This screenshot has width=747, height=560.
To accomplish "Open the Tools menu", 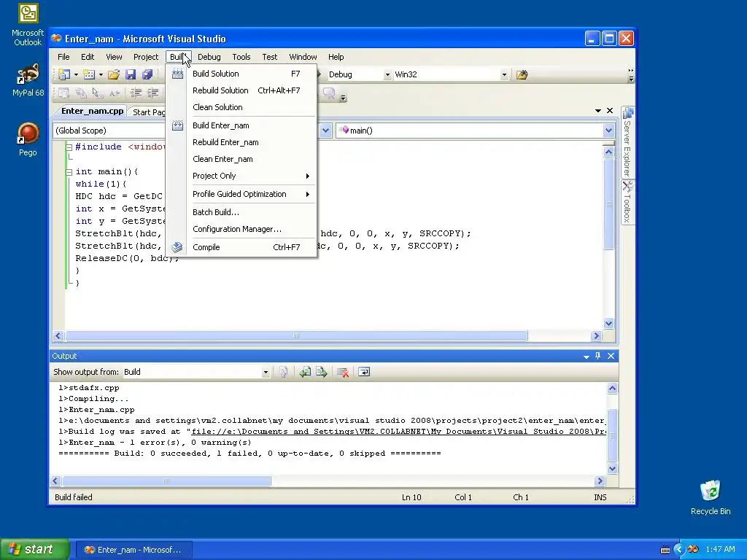I will [241, 57].
